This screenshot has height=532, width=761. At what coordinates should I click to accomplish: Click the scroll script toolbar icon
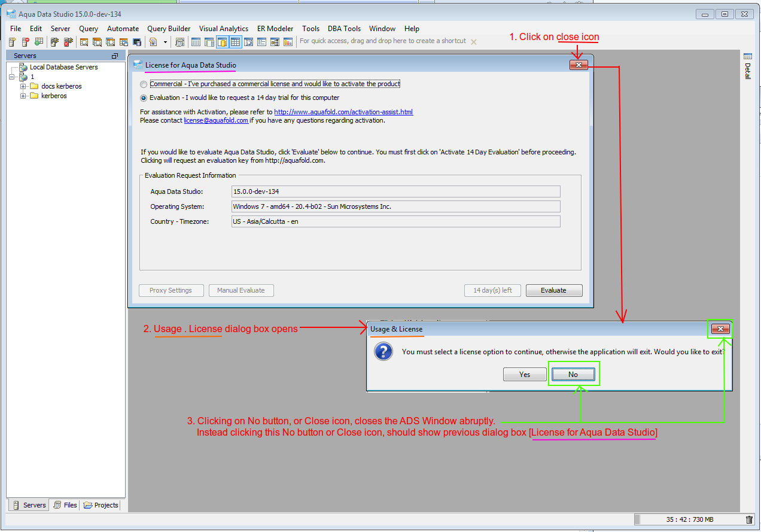[179, 42]
